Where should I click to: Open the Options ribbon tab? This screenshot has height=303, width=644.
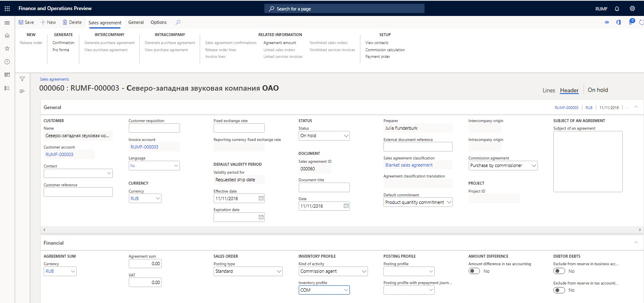click(x=159, y=22)
